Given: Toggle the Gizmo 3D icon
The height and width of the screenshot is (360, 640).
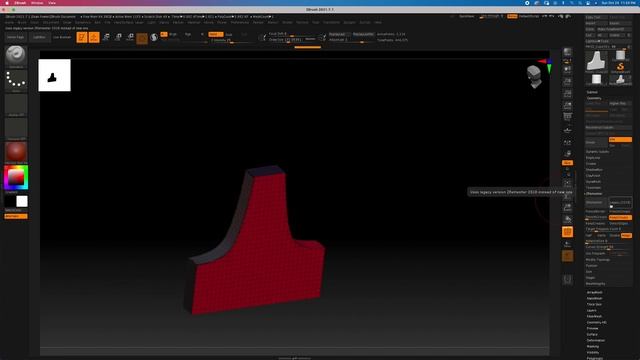Looking at the screenshot, I should pos(142,38).
